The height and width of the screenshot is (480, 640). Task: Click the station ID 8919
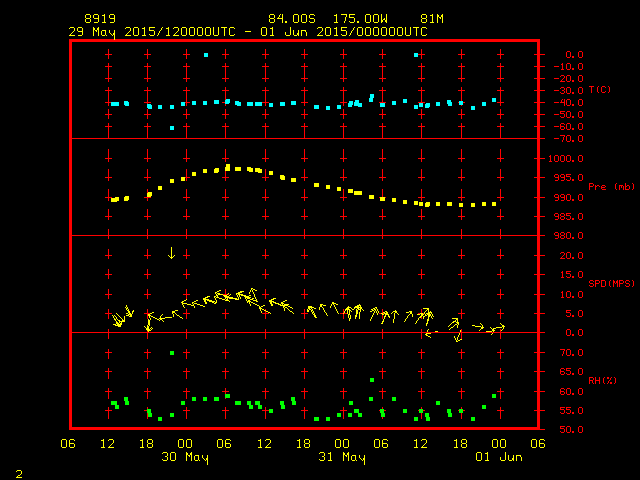click(x=100, y=19)
